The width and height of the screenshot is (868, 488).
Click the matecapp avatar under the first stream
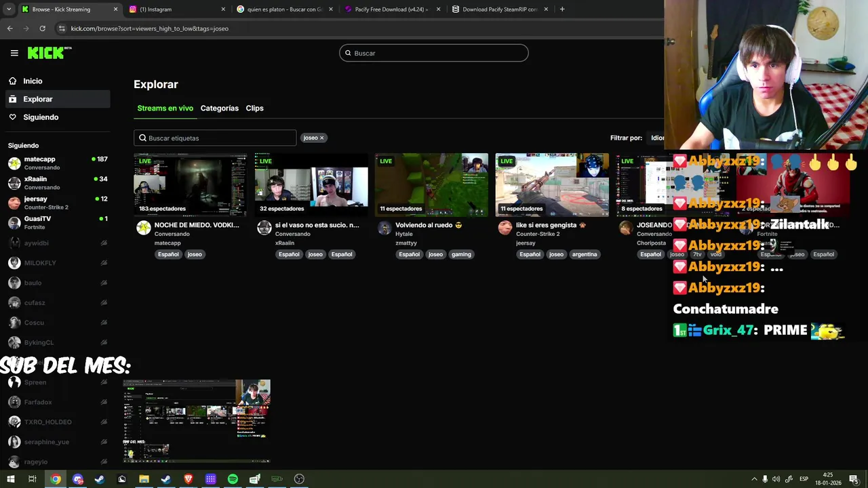tap(144, 228)
